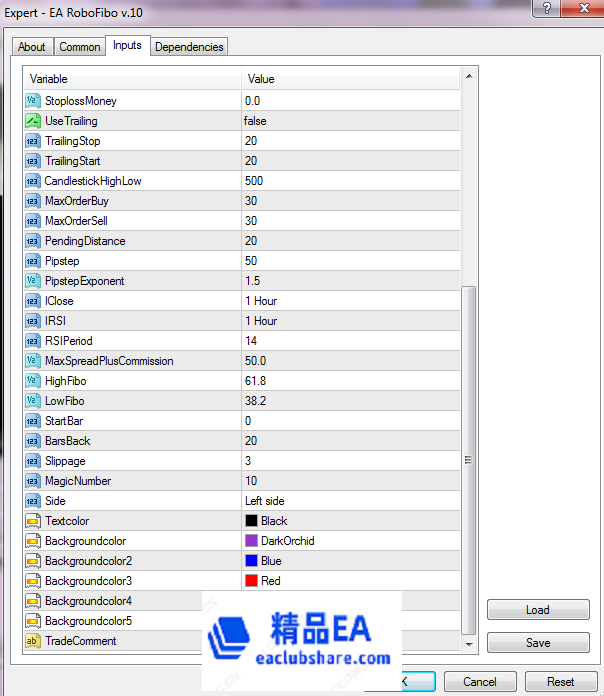The height and width of the screenshot is (696, 604).
Task: Click the TradeComment string icon
Action: pyautogui.click(x=33, y=641)
